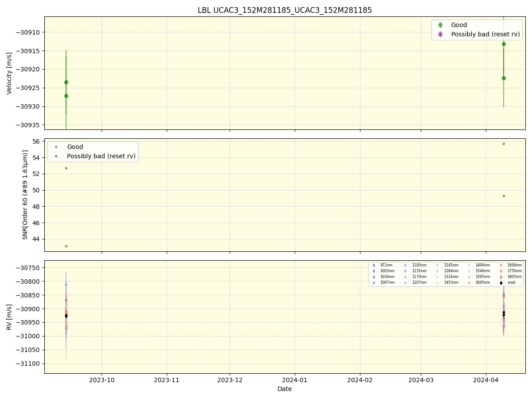Image resolution: width=532 pixels, height=399 pixels.
Task: Click the 'Good' legend entry in SNR panel
Action: (x=75, y=147)
